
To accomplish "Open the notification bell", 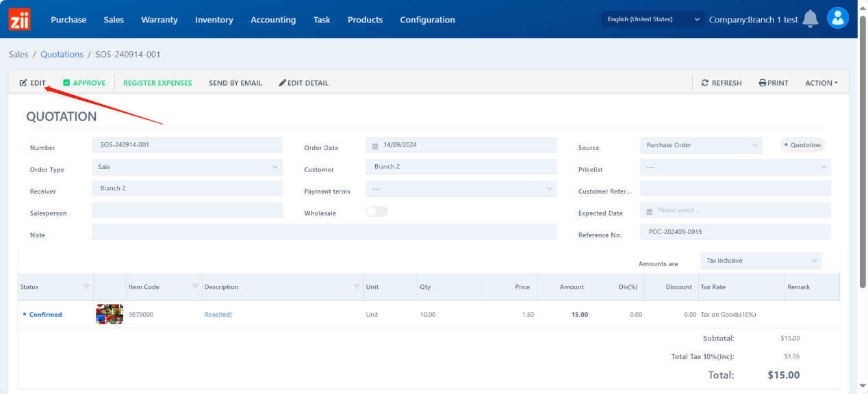I will click(x=810, y=19).
